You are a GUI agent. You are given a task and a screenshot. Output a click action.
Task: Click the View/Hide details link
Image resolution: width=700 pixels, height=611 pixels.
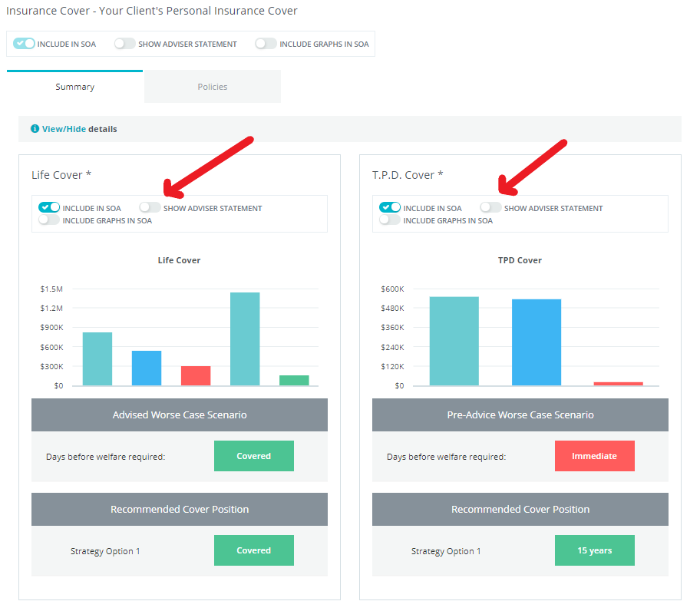(64, 129)
